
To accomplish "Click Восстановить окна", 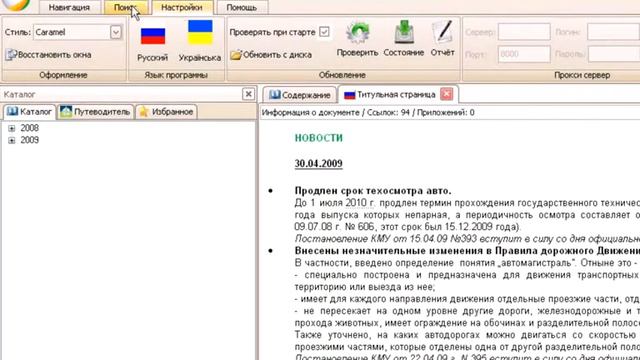I will click(x=48, y=55).
